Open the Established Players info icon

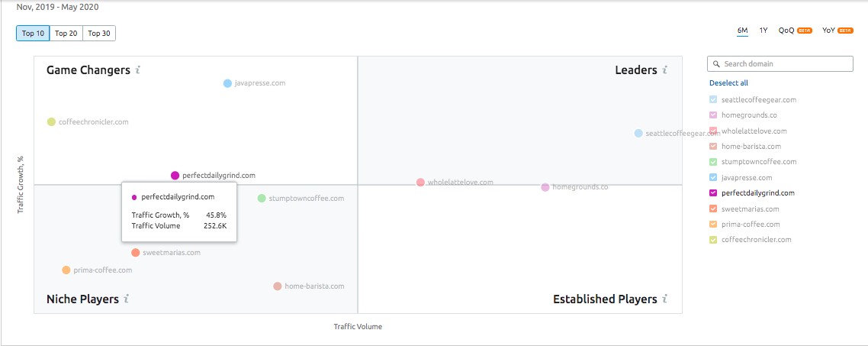(x=665, y=299)
